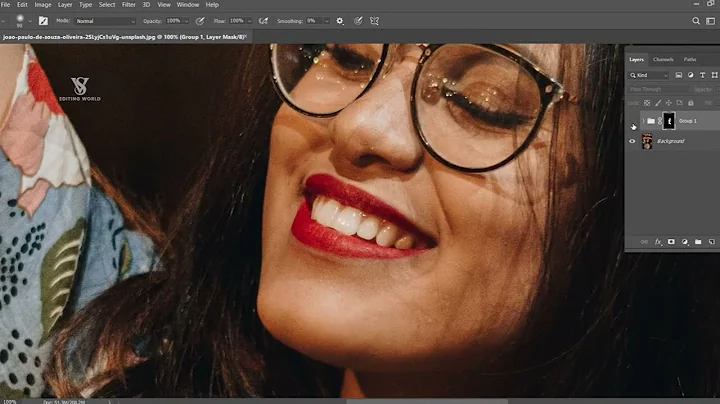The width and height of the screenshot is (720, 404).
Task: Enable airbrush-style build-up effects
Action: [264, 21]
